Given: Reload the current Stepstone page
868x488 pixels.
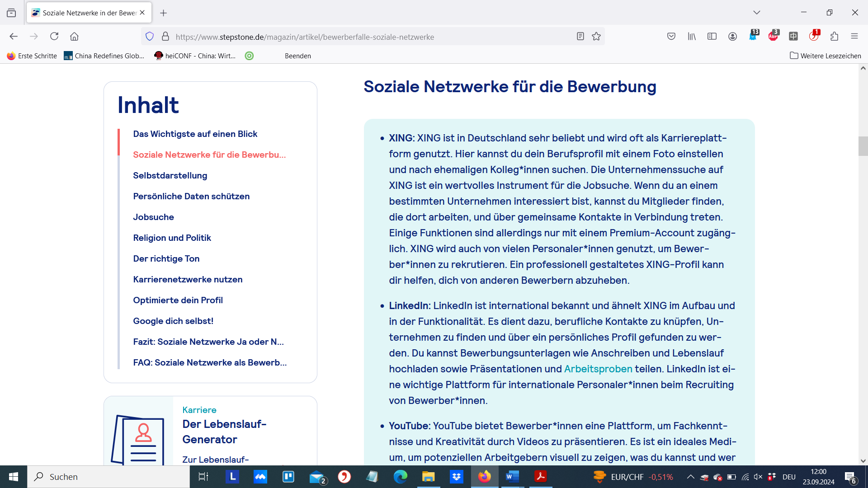Looking at the screenshot, I should 54,37.
